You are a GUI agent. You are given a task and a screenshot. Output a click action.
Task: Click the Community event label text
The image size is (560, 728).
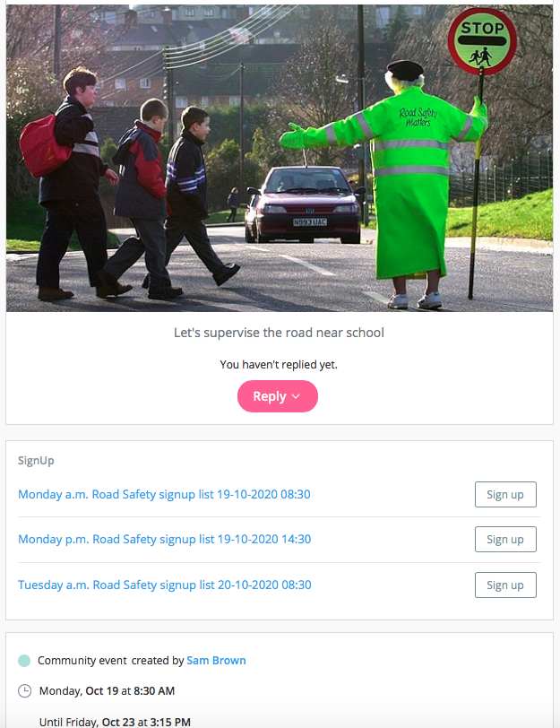(x=82, y=660)
